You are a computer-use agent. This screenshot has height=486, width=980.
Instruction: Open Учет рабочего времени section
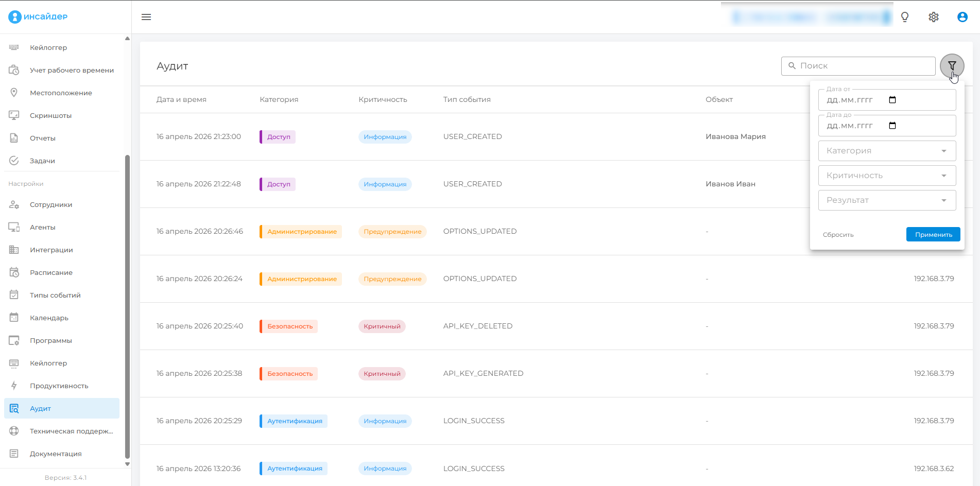point(72,70)
